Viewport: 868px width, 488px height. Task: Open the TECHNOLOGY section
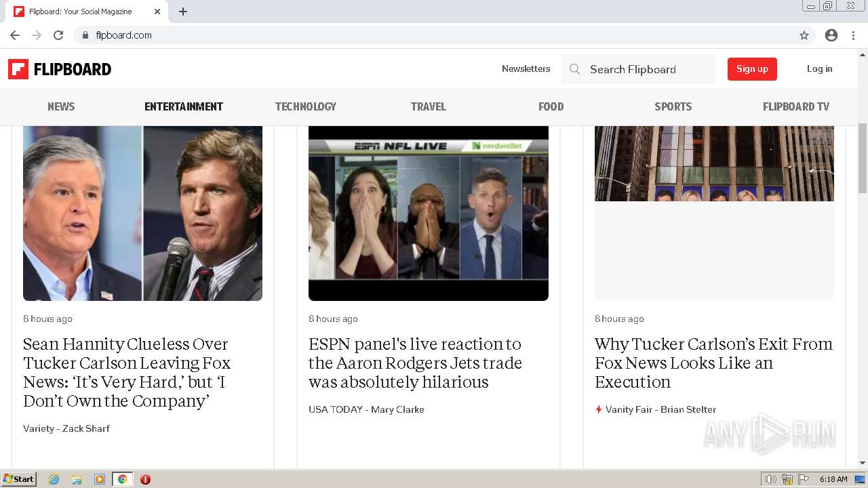pyautogui.click(x=306, y=106)
